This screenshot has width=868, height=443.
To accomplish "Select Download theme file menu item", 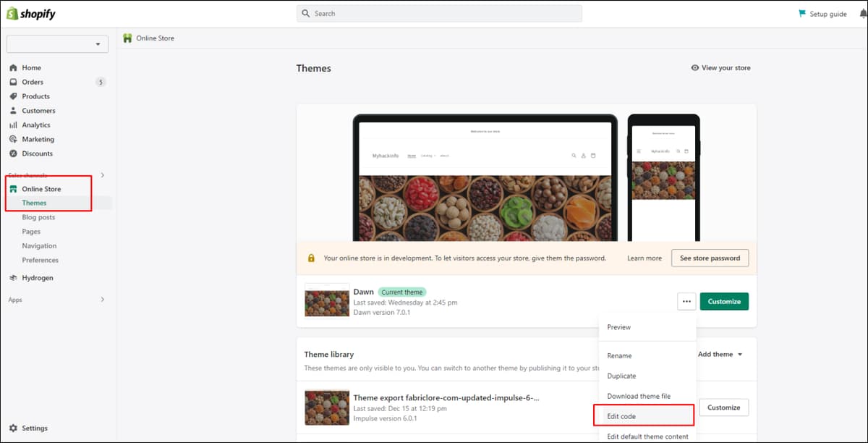I will coord(647,396).
